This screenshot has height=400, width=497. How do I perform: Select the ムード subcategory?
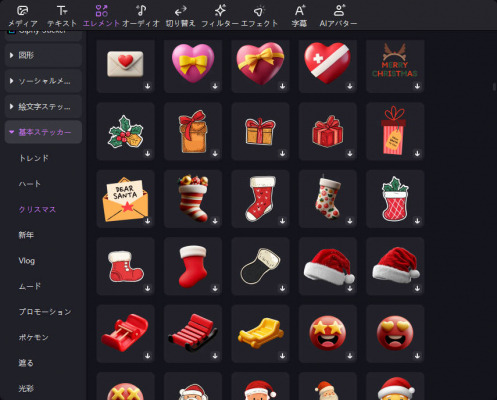point(30,286)
